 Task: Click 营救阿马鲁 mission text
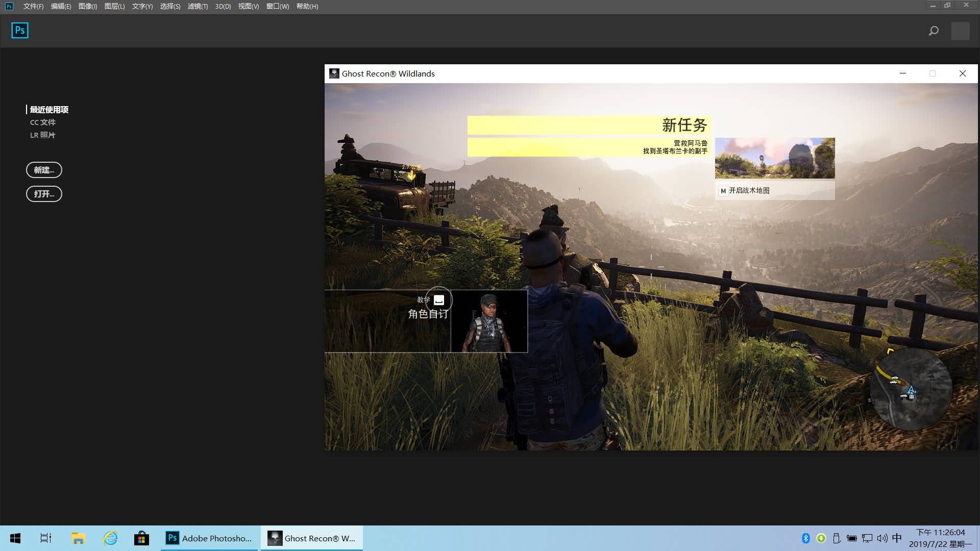coord(691,143)
